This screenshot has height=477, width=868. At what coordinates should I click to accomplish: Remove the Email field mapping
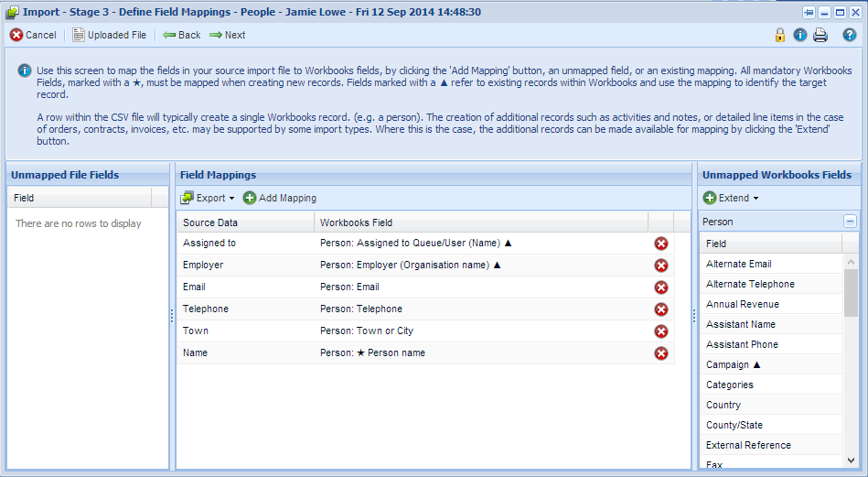pos(661,287)
